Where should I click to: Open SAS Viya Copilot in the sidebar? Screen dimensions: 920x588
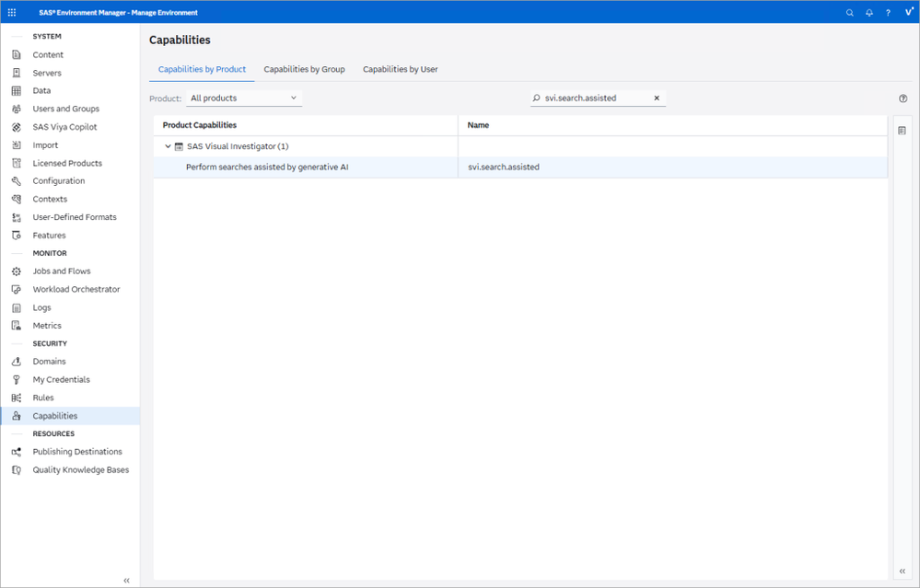[64, 127]
